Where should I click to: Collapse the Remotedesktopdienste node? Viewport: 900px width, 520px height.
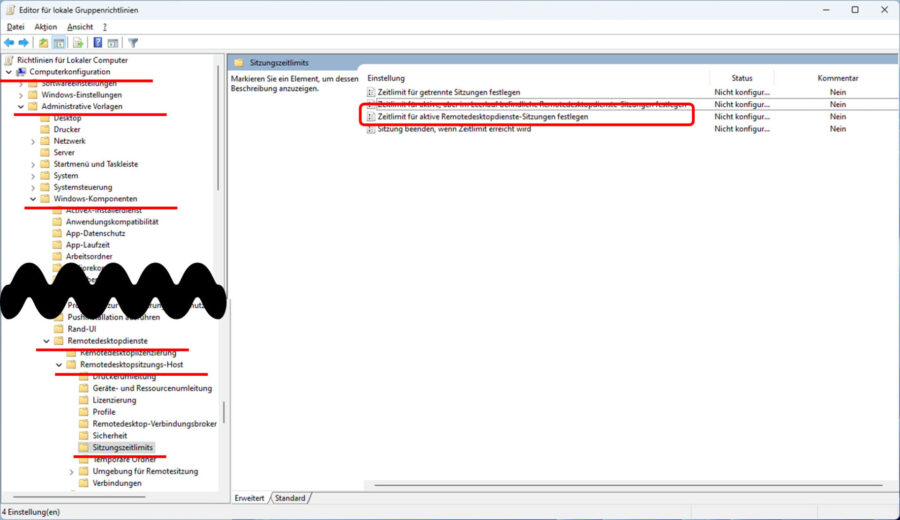pyautogui.click(x=46, y=341)
